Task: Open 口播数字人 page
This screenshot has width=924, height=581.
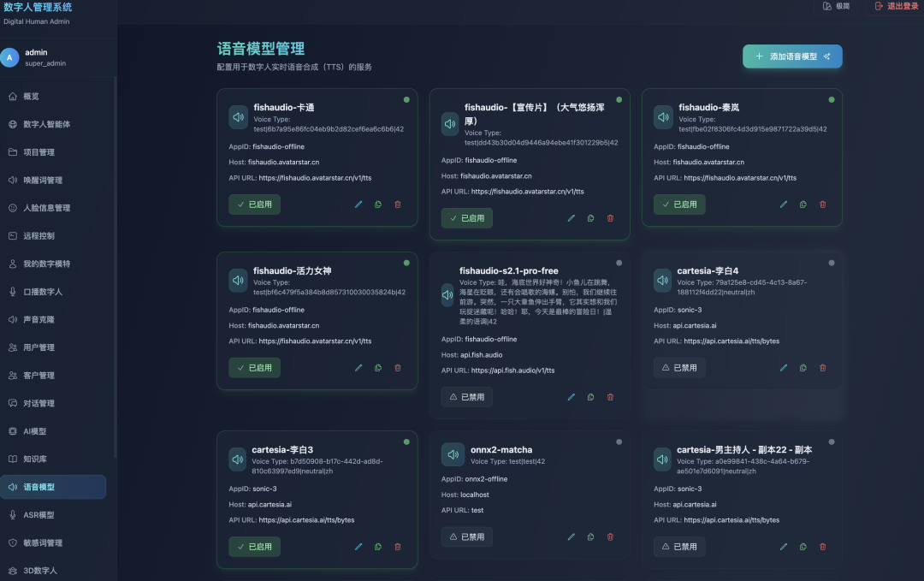Action: click(x=53, y=292)
